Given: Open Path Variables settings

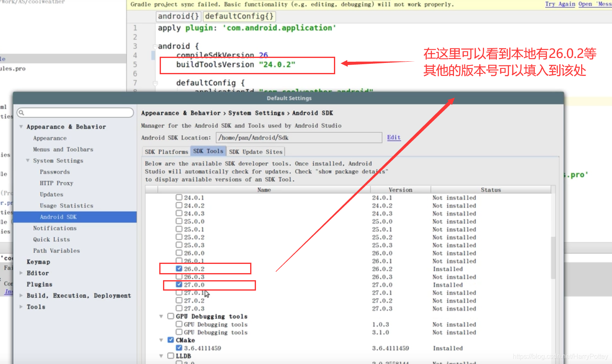Looking at the screenshot, I should click(56, 251).
